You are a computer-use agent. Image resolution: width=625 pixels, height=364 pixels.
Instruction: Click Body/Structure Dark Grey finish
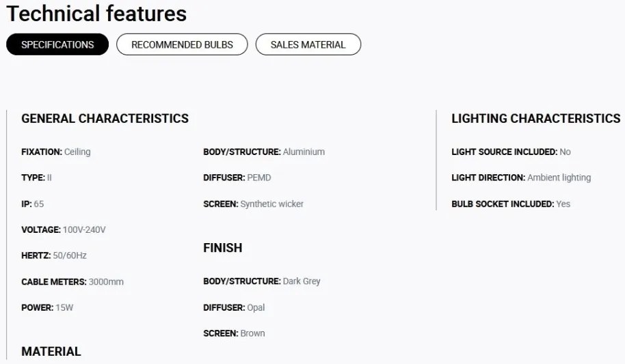[x=262, y=281]
